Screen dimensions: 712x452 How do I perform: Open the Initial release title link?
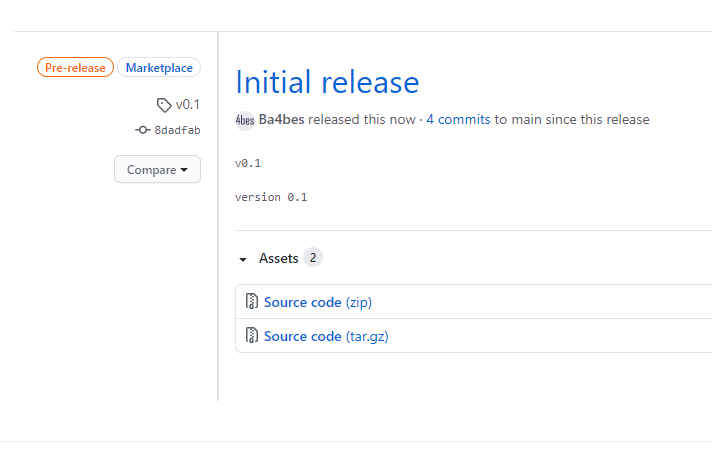[x=327, y=82]
